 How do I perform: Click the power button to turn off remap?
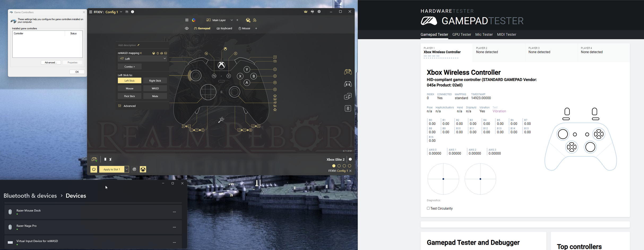(x=94, y=169)
